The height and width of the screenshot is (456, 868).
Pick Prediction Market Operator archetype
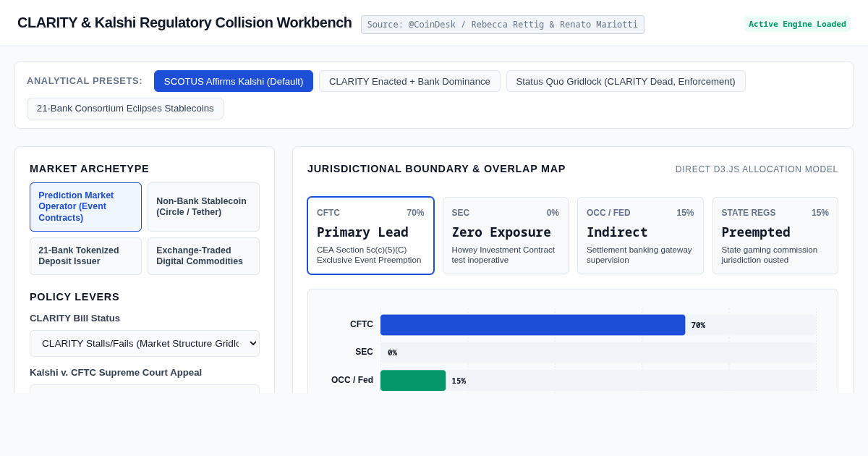(x=85, y=207)
